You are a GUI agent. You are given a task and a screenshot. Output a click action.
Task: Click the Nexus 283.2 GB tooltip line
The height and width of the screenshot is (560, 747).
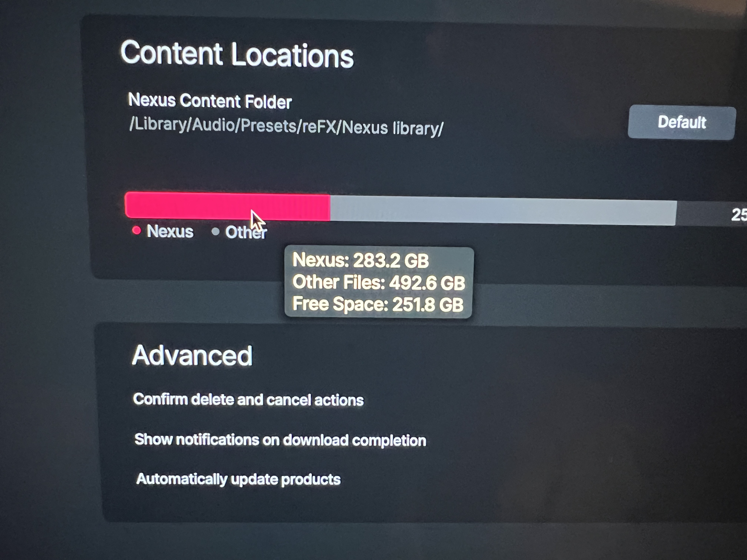coord(361,260)
